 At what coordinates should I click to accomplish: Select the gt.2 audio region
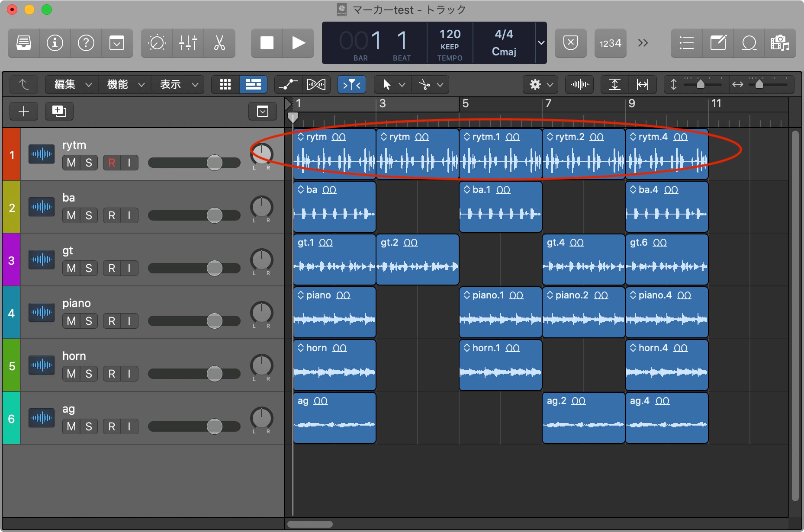(x=418, y=260)
